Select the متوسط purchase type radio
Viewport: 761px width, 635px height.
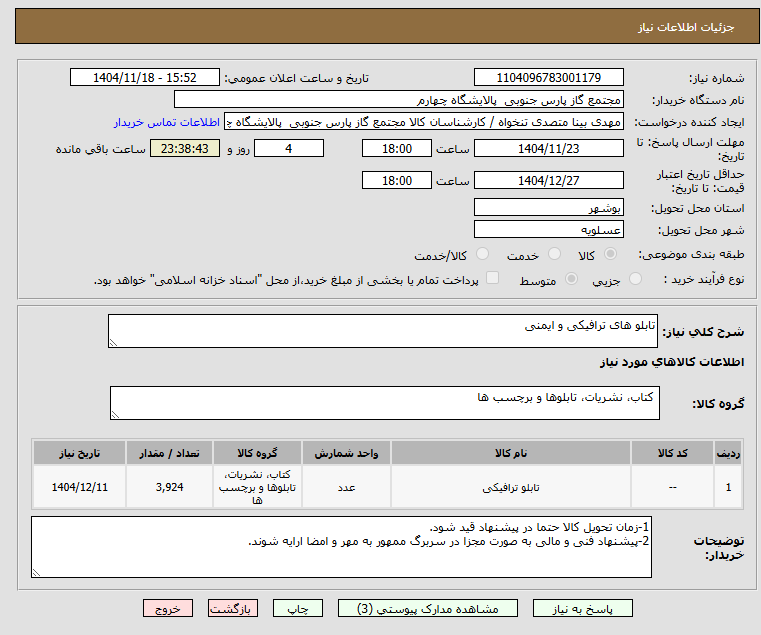click(x=572, y=279)
